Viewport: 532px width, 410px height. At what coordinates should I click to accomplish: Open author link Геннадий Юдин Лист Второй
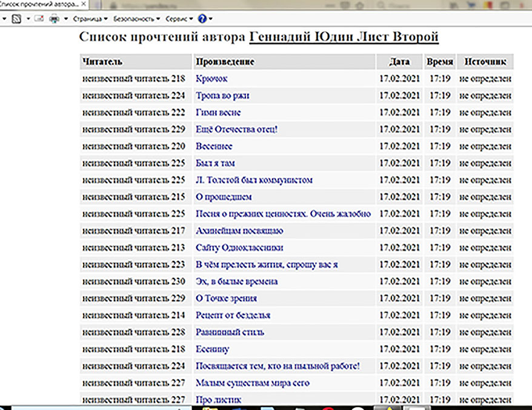(344, 36)
